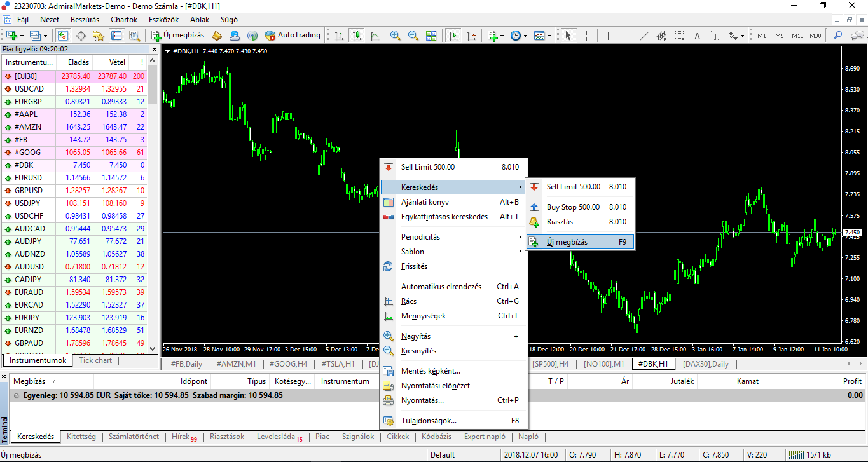Switch chart to line chart mode
Screen dimensions: 868x462
tap(375, 36)
